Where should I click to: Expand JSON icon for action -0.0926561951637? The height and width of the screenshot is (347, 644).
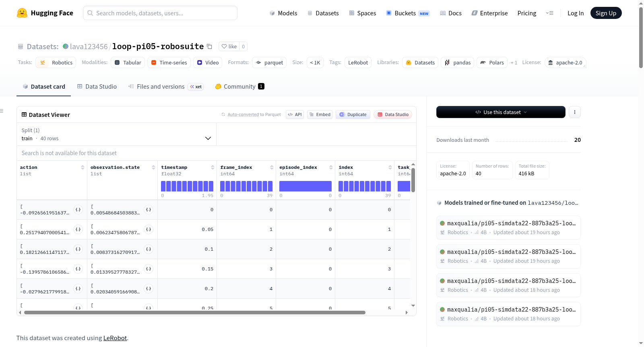(x=78, y=210)
